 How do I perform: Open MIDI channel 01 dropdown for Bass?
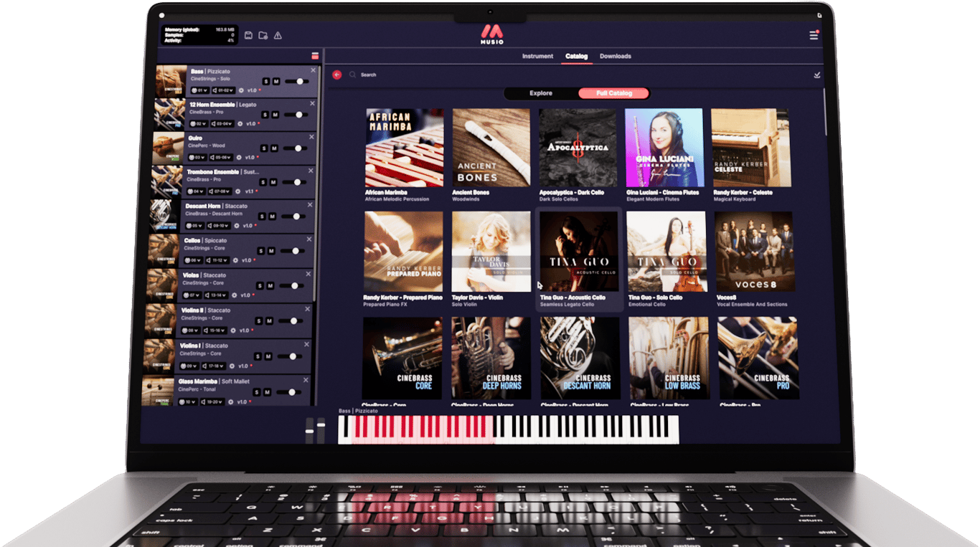[x=199, y=90]
